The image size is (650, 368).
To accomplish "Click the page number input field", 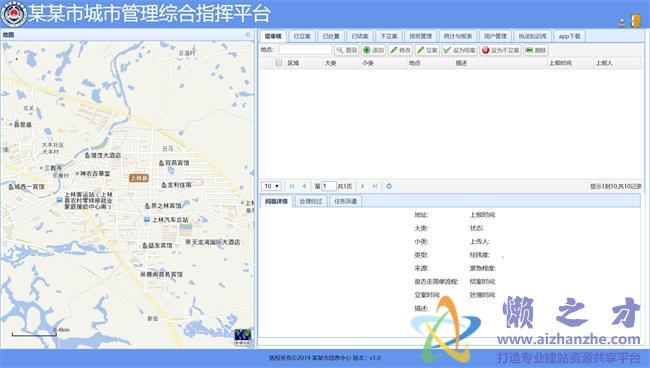I will tap(329, 186).
